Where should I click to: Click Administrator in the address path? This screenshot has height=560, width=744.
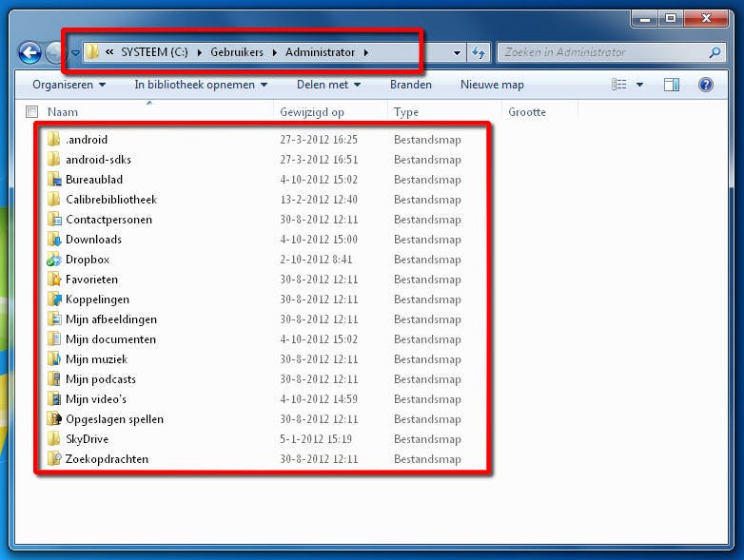pyautogui.click(x=320, y=52)
